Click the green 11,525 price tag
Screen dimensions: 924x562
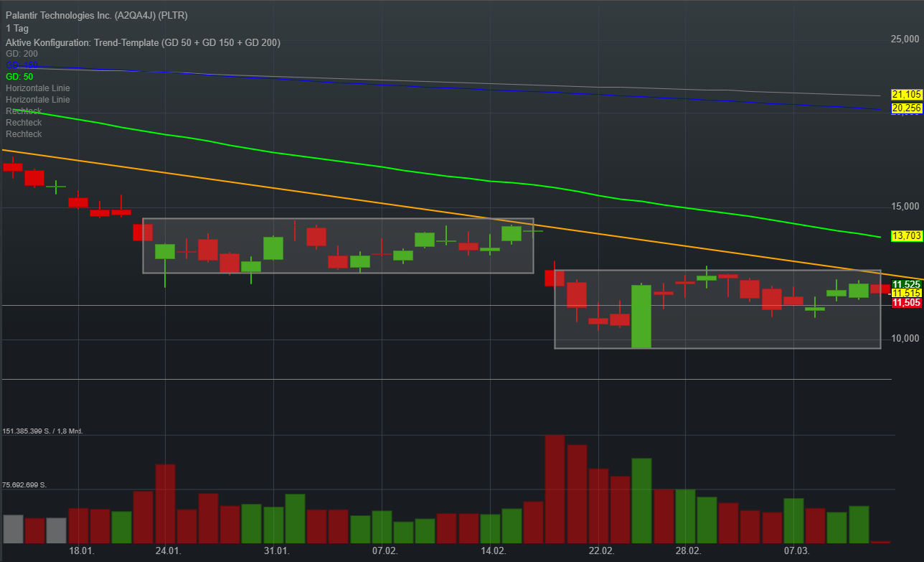pyautogui.click(x=906, y=284)
